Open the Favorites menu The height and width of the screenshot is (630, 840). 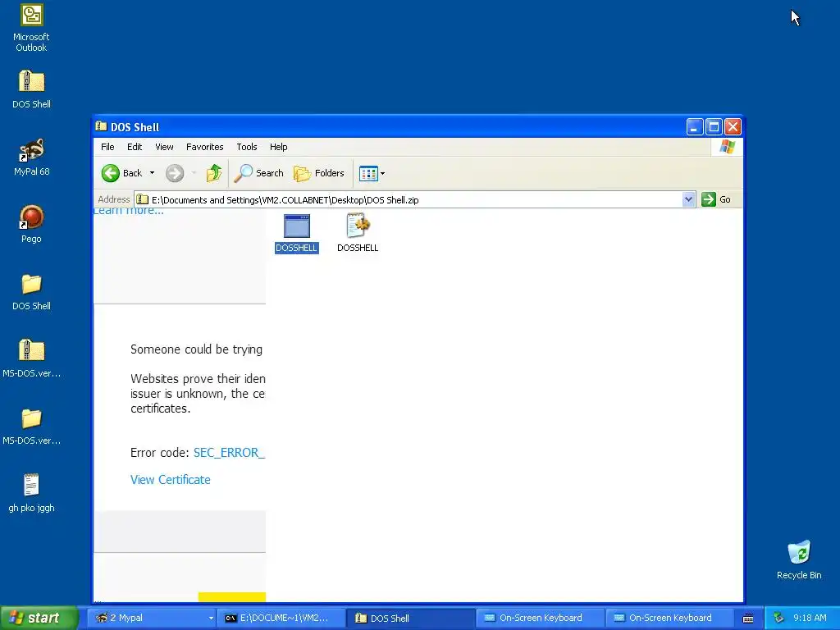click(204, 147)
